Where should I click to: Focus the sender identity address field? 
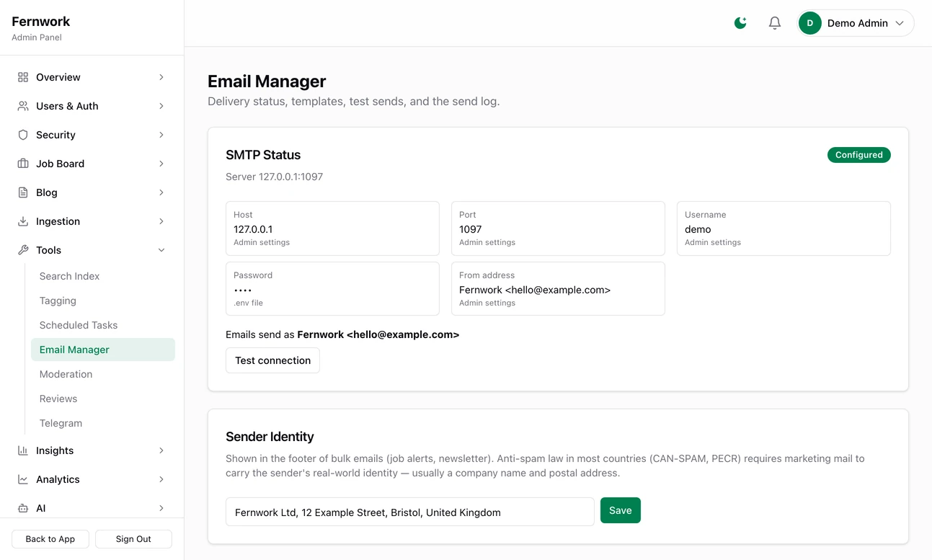coord(410,512)
